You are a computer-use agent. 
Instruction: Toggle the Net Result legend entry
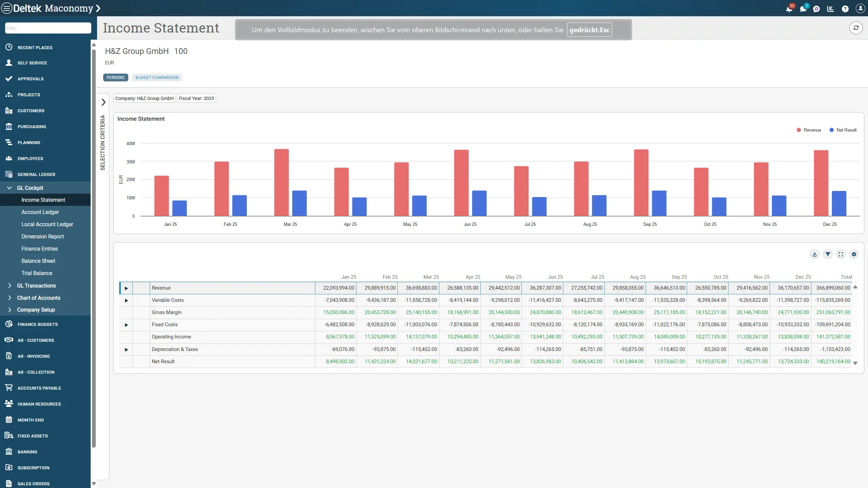(x=843, y=130)
